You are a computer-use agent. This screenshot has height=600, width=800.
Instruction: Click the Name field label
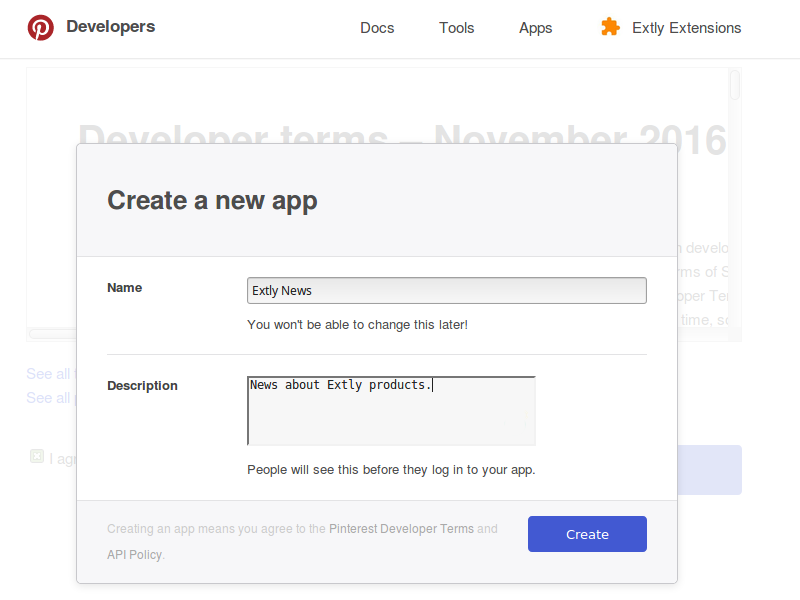tap(124, 288)
